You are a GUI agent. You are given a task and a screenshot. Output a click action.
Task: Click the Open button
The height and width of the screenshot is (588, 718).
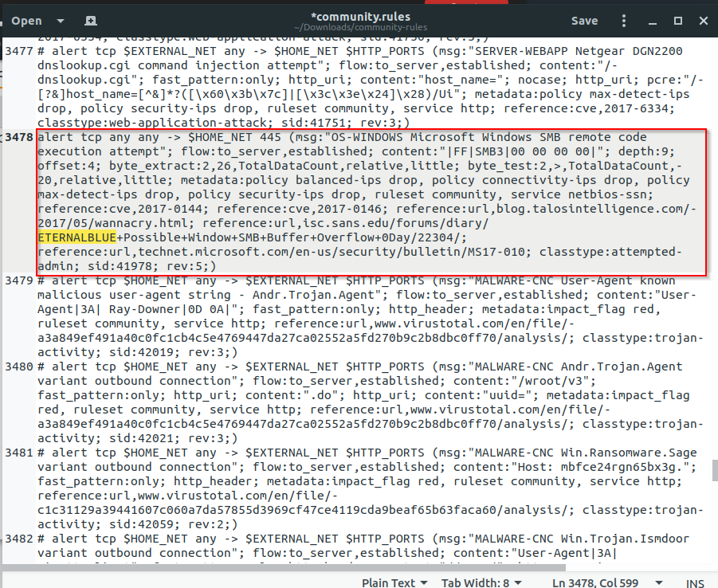pyautogui.click(x=26, y=21)
